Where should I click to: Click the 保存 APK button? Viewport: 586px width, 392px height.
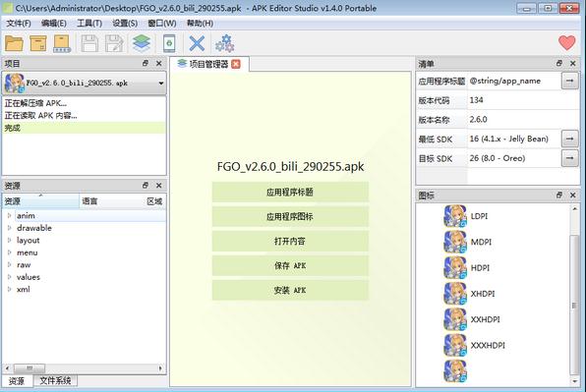(x=290, y=265)
